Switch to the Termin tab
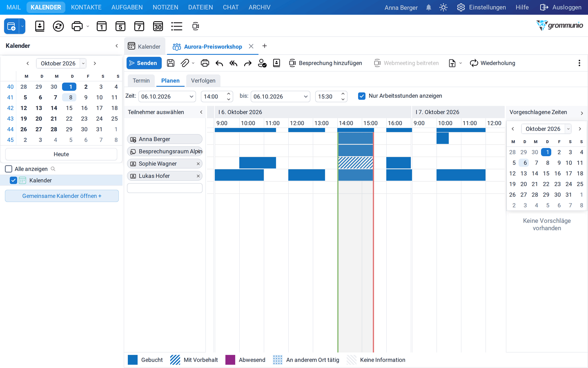Image resolution: width=588 pixels, height=368 pixels. click(141, 81)
